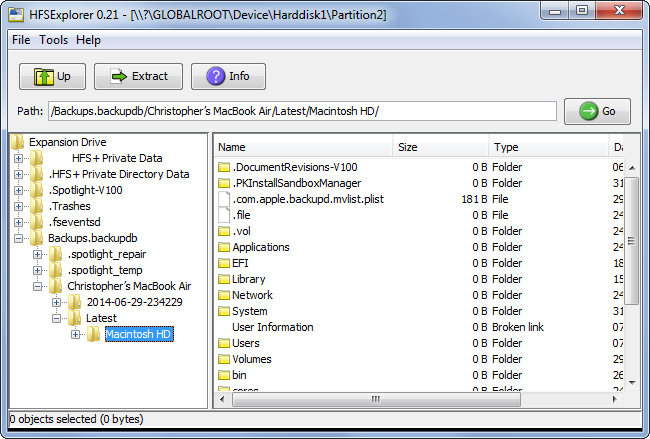Click the scroll up arrow of the file list
This screenshot has width=650, height=439.
632,168
